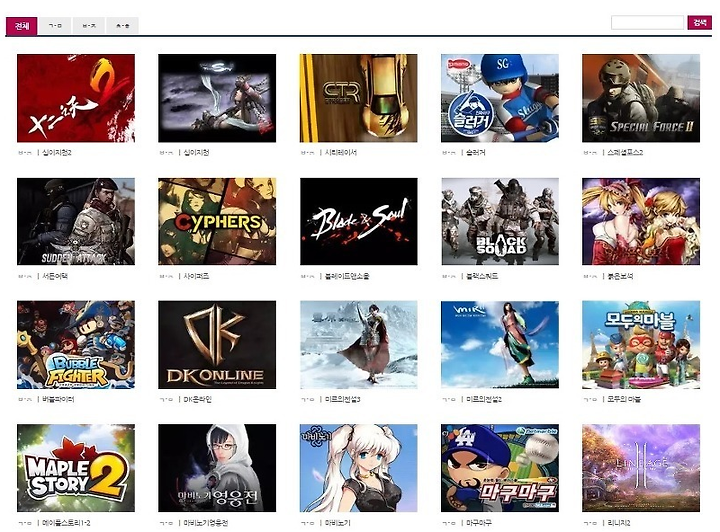The image size is (720, 532).
Task: Switch to the ㅊ-ㅎ tab
Action: tap(122, 26)
